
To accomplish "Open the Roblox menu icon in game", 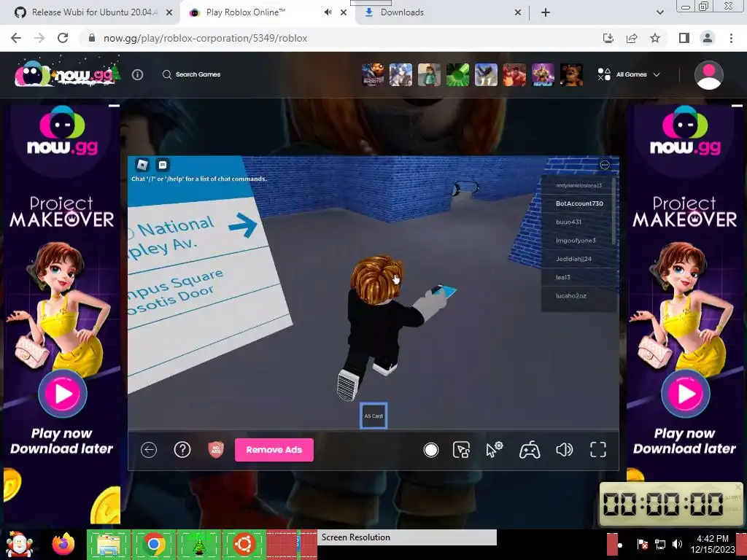I will (142, 165).
